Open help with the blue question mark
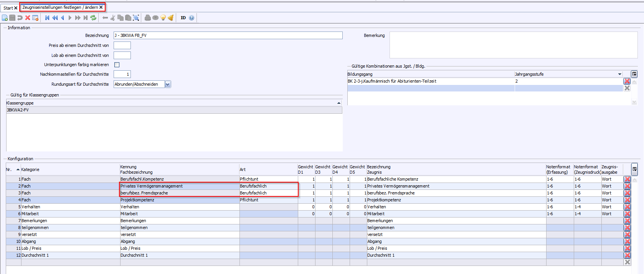This screenshot has height=274, width=644. click(x=192, y=18)
